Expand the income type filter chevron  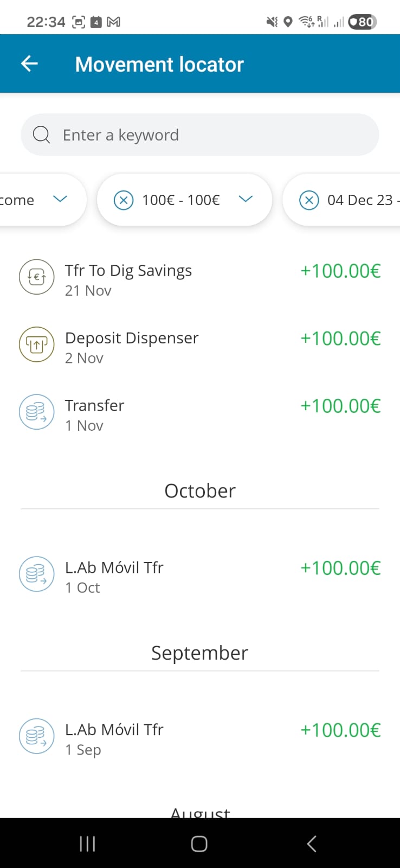pos(60,199)
